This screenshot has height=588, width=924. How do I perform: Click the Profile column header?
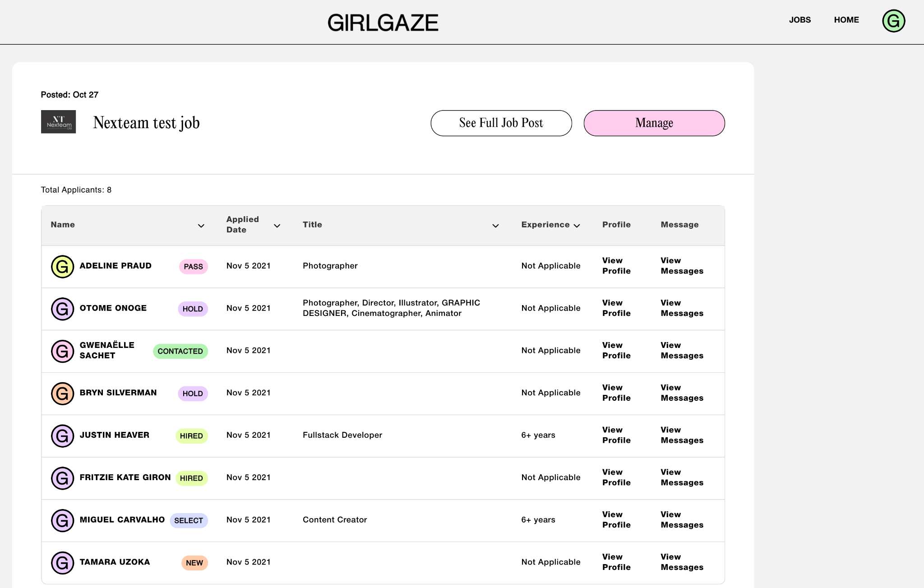(x=616, y=225)
